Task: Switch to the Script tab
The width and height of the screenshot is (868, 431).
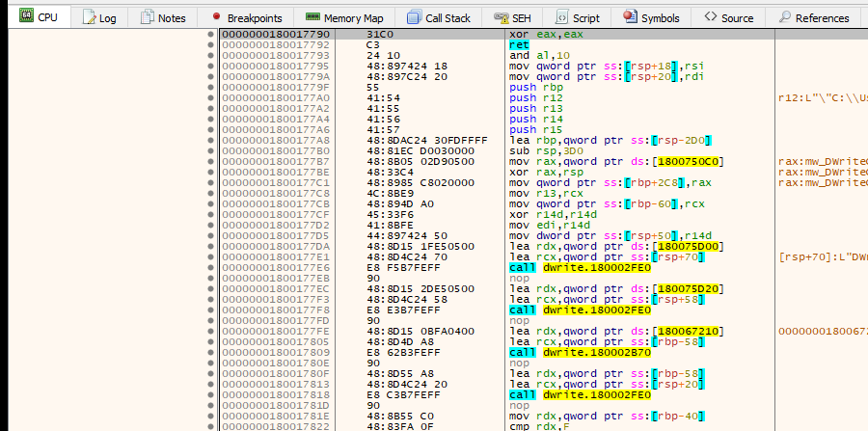Action: tap(578, 17)
